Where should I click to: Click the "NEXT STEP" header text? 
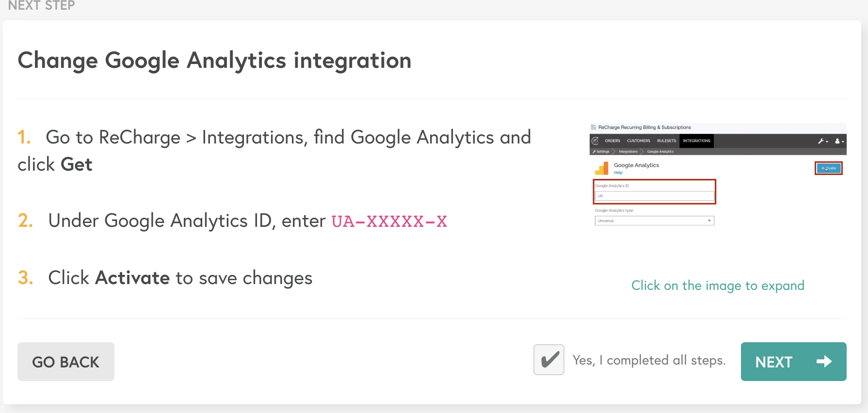[x=42, y=6]
